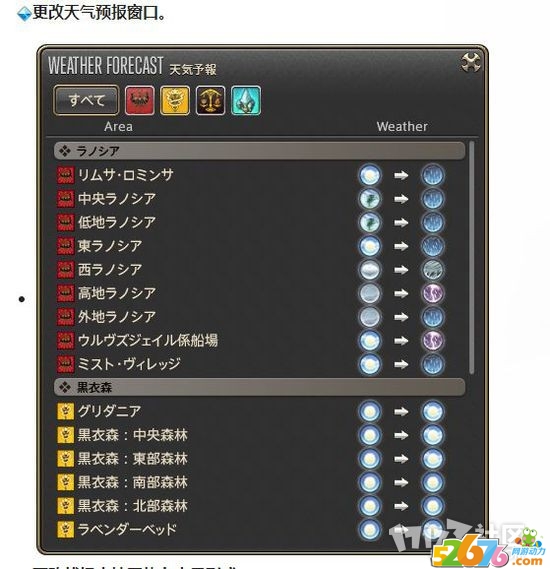
Task: Click forecast weather icon for 高地ラノシア
Action: [432, 293]
